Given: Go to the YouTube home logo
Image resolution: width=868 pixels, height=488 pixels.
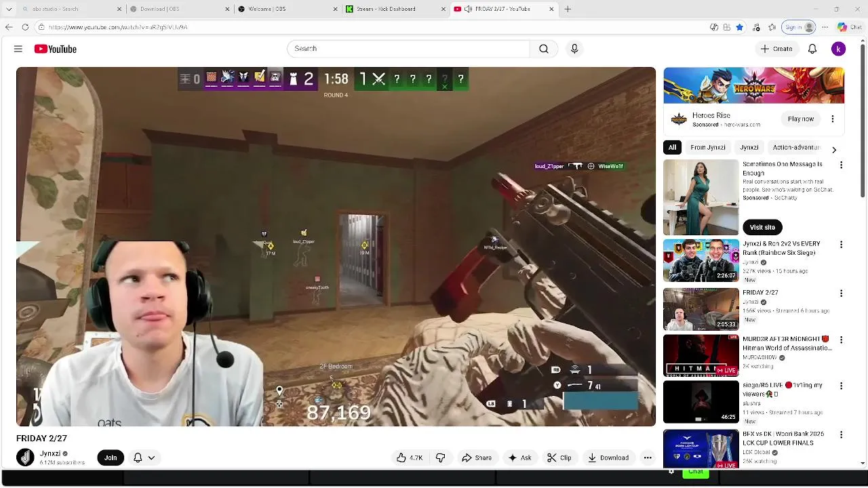Looking at the screenshot, I should 56,49.
